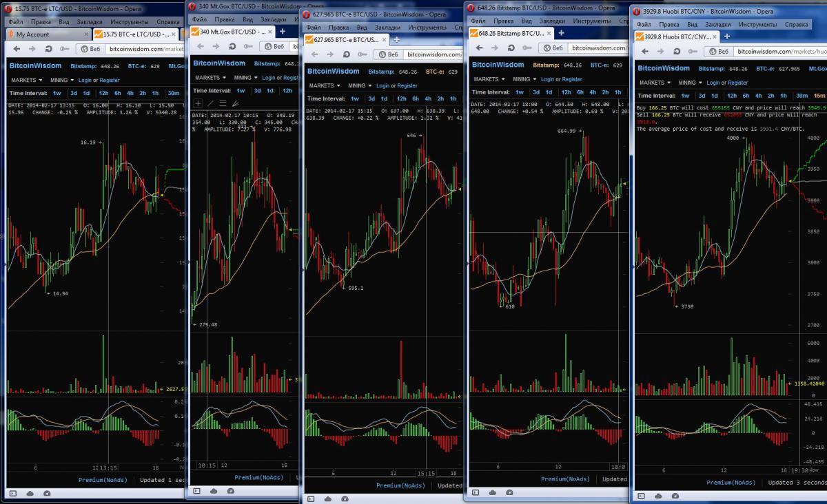This screenshot has width=827, height=504.
Task: Select the crosshair tool on Mt.Gox chart
Action: pos(198,103)
